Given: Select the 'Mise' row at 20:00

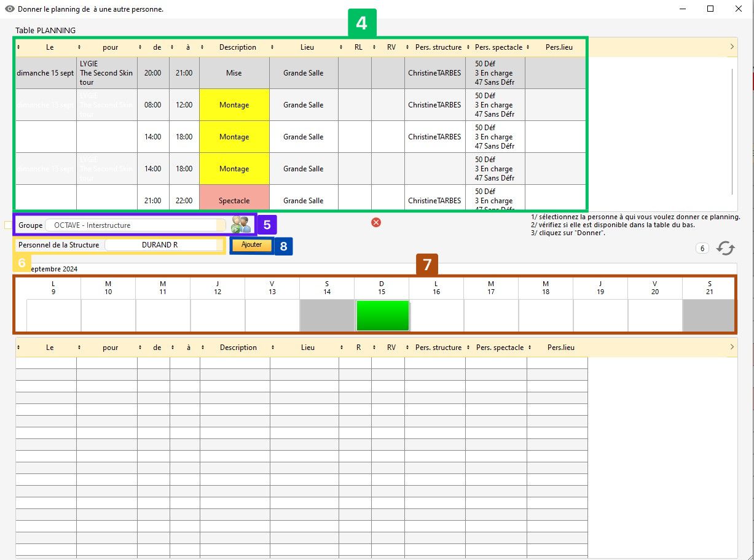Looking at the screenshot, I should (234, 73).
